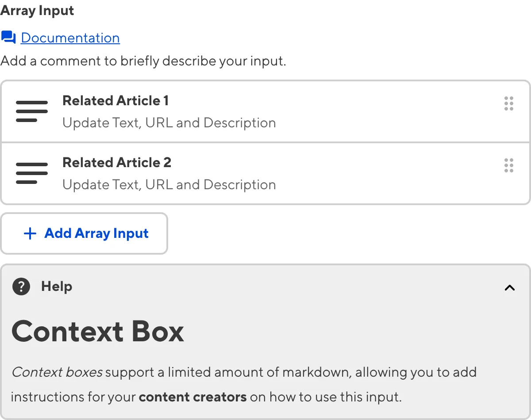The width and height of the screenshot is (531, 420).
Task: Click the chat bubble icon before the Documentation link
Action: pyautogui.click(x=8, y=38)
